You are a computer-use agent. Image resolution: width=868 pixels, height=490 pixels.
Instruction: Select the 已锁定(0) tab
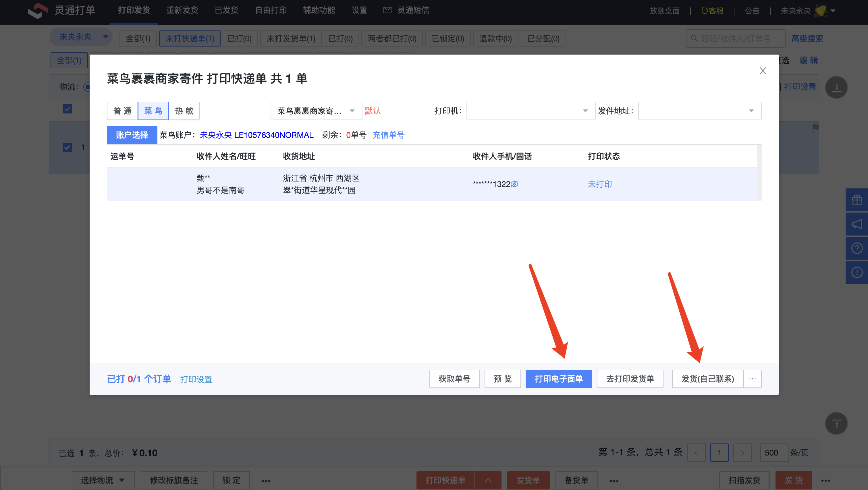(x=448, y=38)
